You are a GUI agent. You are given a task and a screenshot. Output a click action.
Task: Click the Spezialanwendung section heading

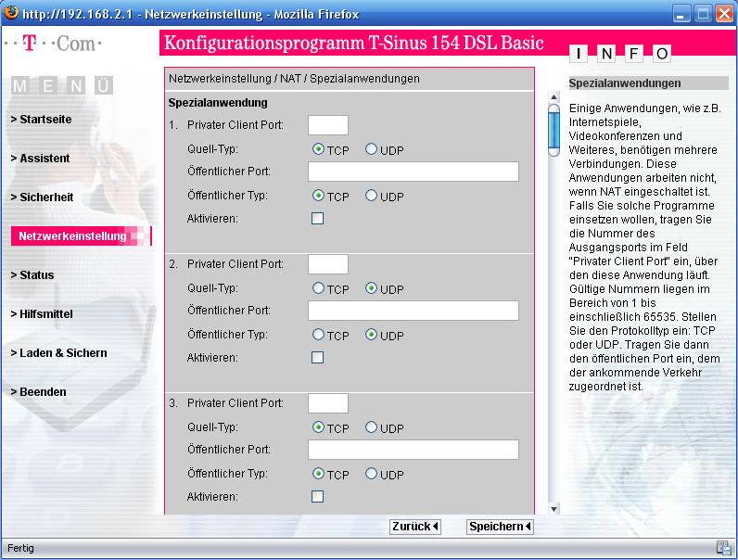click(x=218, y=103)
